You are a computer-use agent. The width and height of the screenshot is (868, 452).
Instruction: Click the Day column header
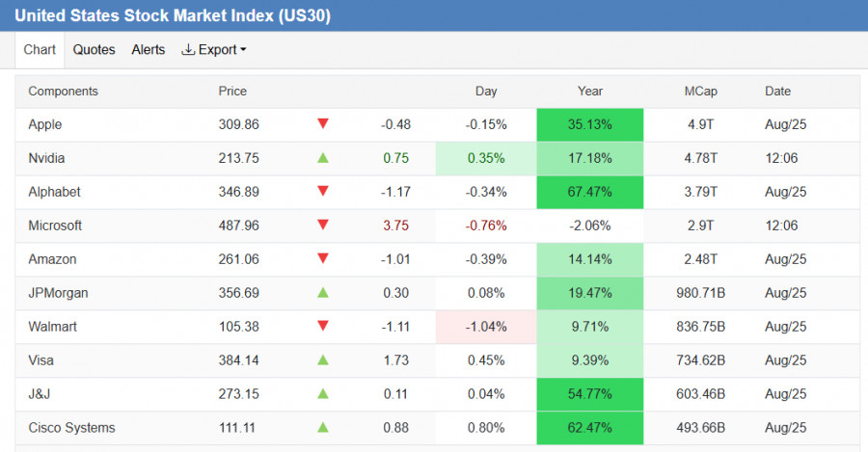coord(486,92)
